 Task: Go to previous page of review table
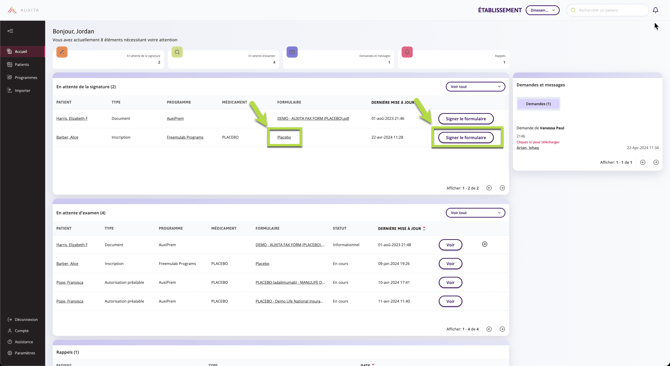[489, 329]
